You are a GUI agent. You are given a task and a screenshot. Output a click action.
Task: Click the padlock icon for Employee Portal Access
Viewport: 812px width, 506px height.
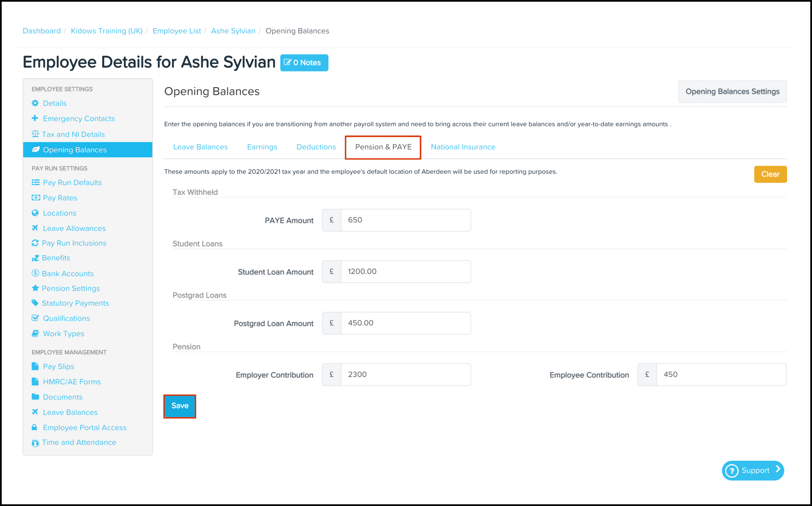pyautogui.click(x=35, y=427)
